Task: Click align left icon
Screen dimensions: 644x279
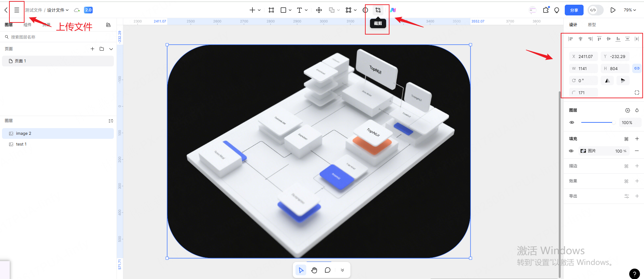Action: tap(570, 39)
